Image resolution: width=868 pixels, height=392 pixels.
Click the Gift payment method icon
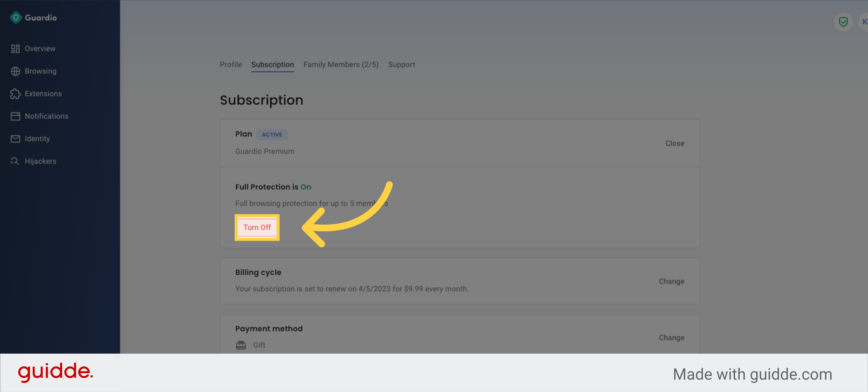[241, 345]
